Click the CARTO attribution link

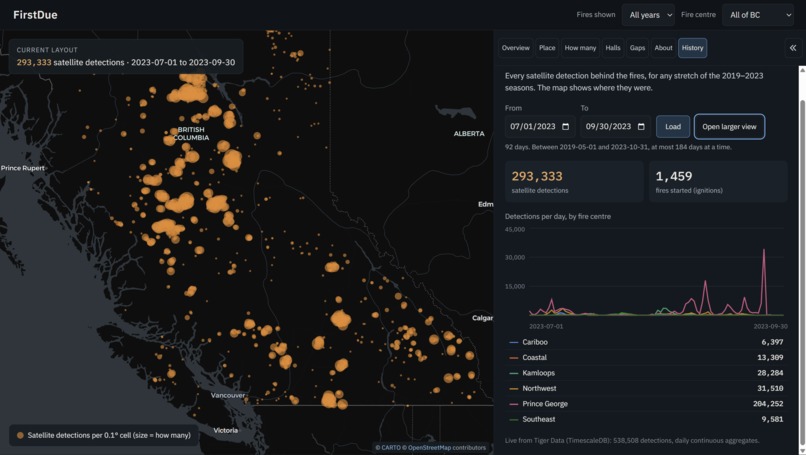(x=393, y=448)
